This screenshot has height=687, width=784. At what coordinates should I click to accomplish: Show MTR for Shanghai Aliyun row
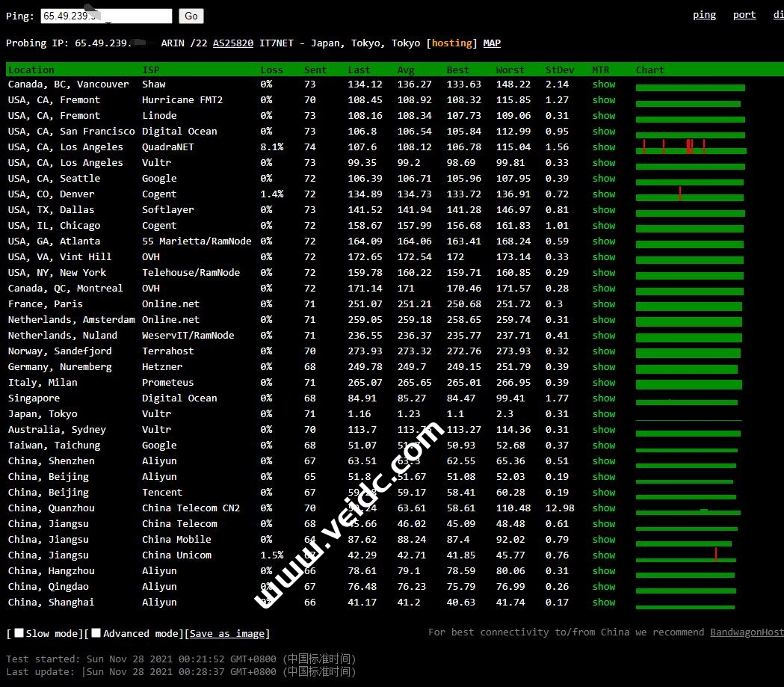[x=603, y=602]
